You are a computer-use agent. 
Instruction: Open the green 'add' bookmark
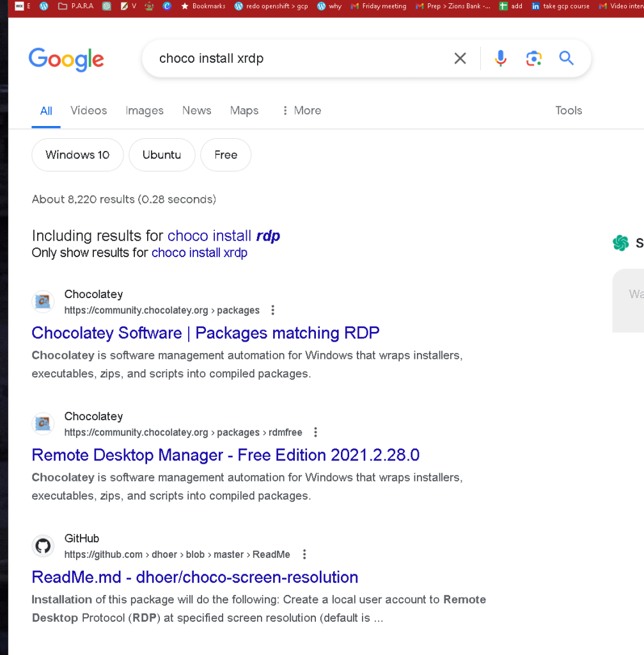[511, 6]
